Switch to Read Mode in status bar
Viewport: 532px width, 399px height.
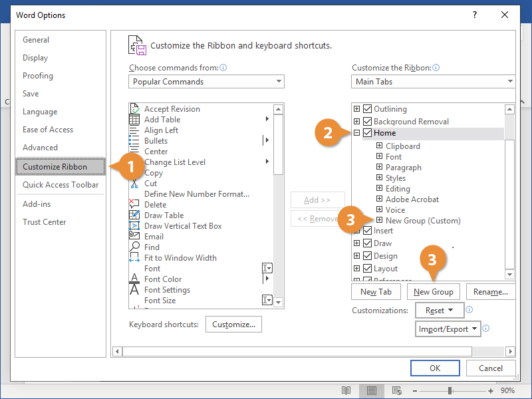point(346,391)
